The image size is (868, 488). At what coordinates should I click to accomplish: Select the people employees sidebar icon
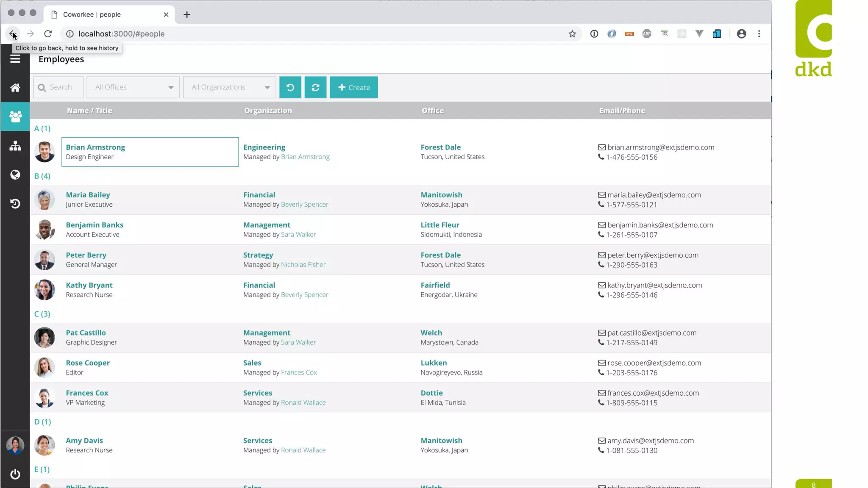pyautogui.click(x=15, y=116)
